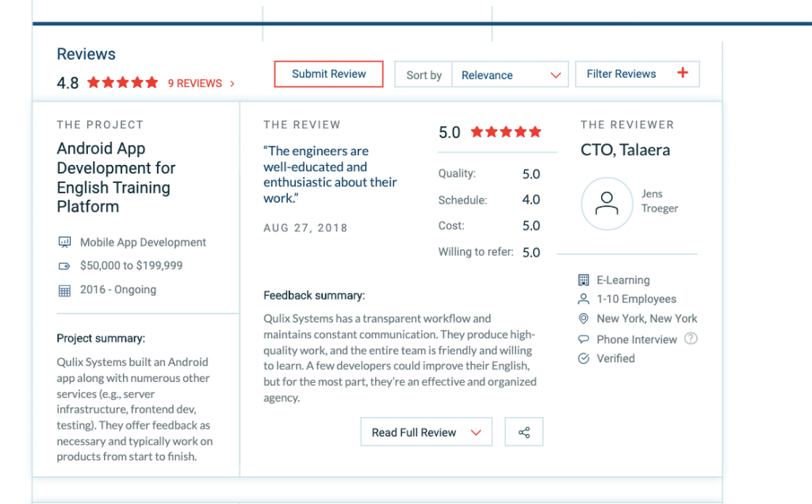
Task: Click the Verified checkmark icon
Action: coord(584,358)
